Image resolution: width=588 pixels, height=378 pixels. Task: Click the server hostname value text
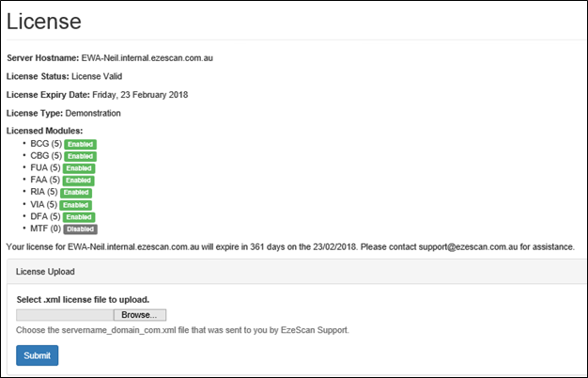(x=147, y=58)
